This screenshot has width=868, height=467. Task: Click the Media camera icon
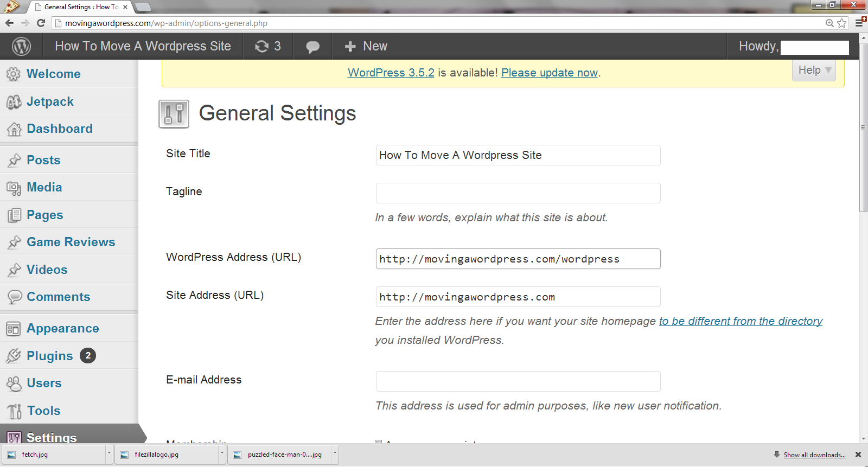click(x=14, y=188)
